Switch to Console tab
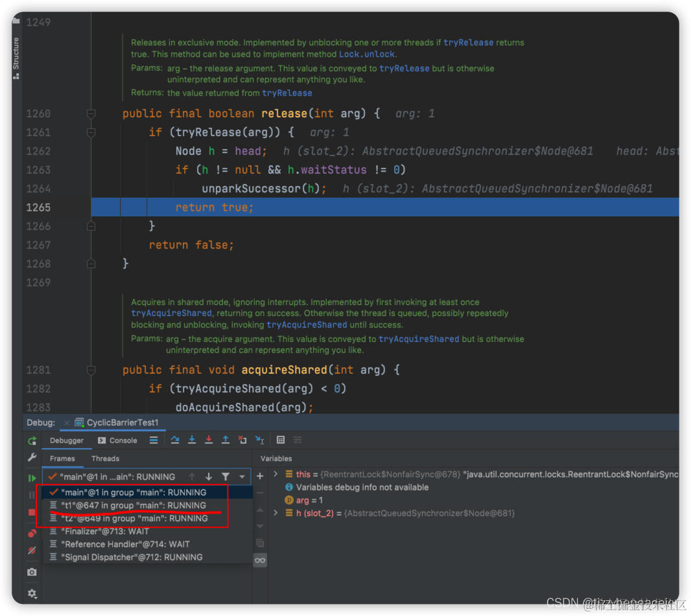Viewport: 691px width, 616px height. pyautogui.click(x=118, y=440)
